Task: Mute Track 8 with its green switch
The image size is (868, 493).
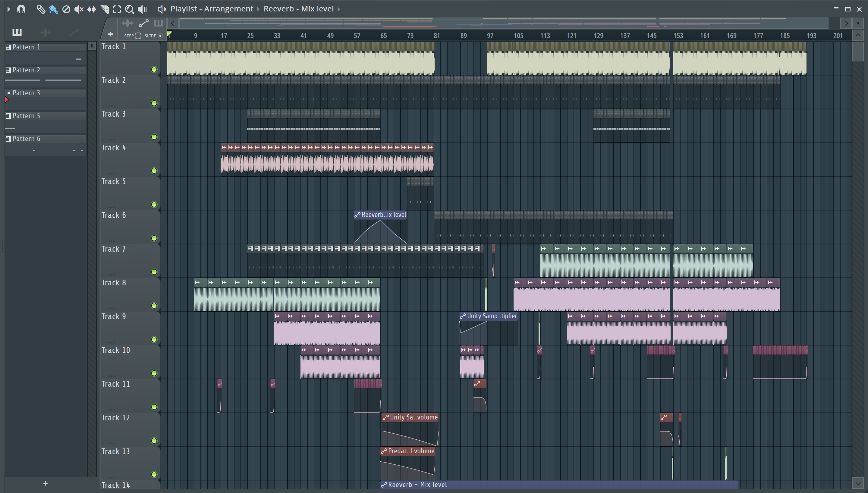Action: coord(154,306)
